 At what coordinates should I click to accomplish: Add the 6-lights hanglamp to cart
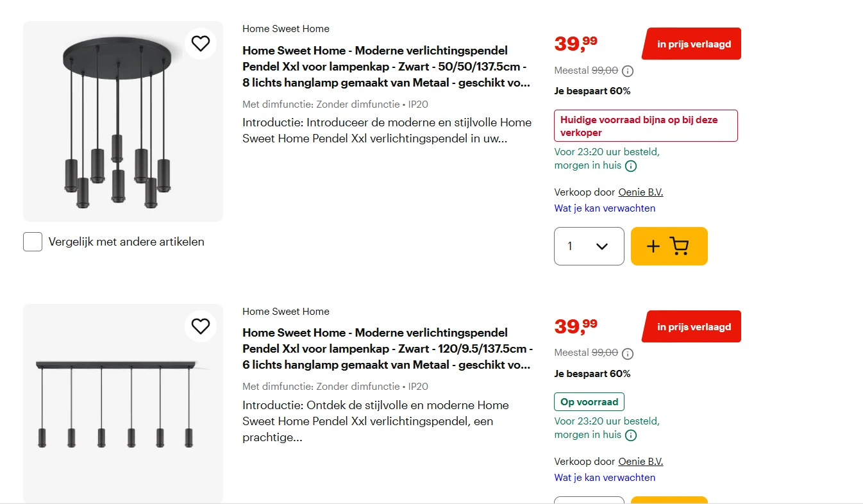coord(669,500)
